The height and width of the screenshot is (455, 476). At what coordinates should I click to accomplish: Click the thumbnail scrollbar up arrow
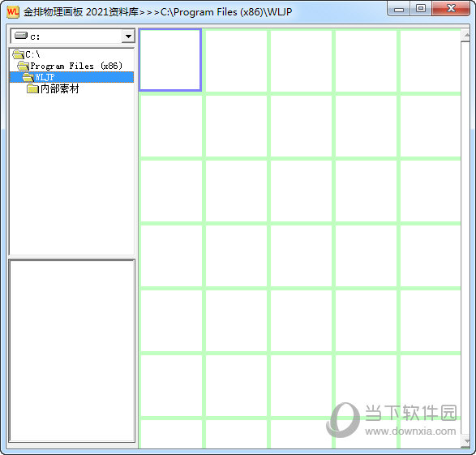tap(465, 36)
